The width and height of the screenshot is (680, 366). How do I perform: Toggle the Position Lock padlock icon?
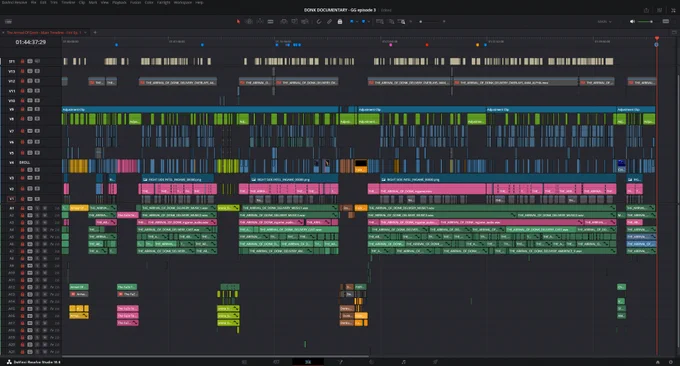coord(340,21)
